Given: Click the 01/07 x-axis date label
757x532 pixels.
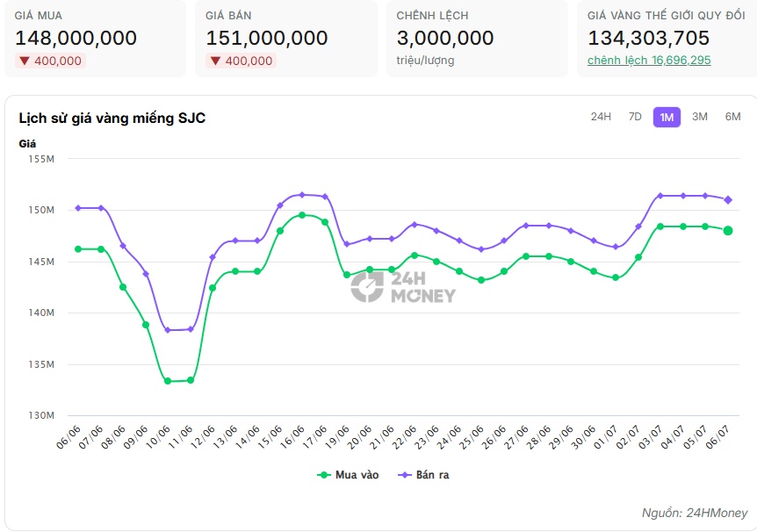Looking at the screenshot, I should [605, 437].
